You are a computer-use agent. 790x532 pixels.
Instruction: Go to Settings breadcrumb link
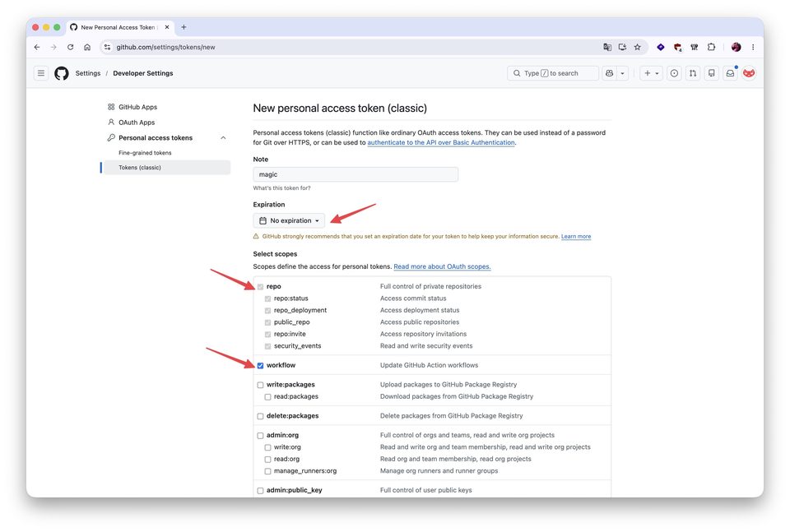[x=88, y=73]
